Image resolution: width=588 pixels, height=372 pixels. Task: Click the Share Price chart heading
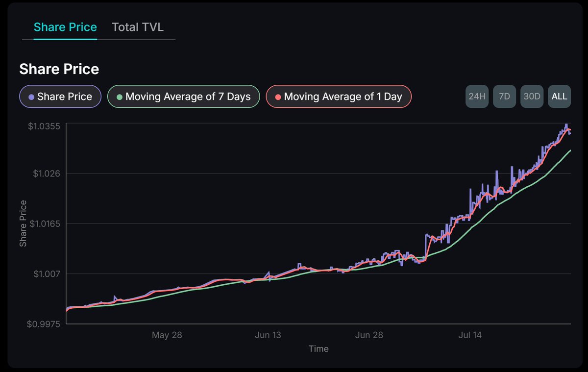pos(59,69)
